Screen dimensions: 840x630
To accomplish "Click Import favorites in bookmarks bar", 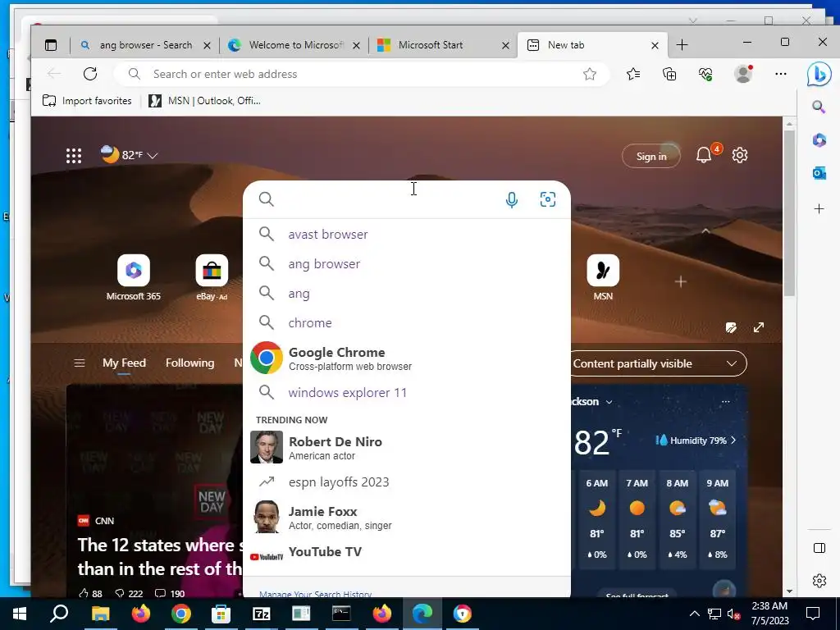I will click(87, 101).
